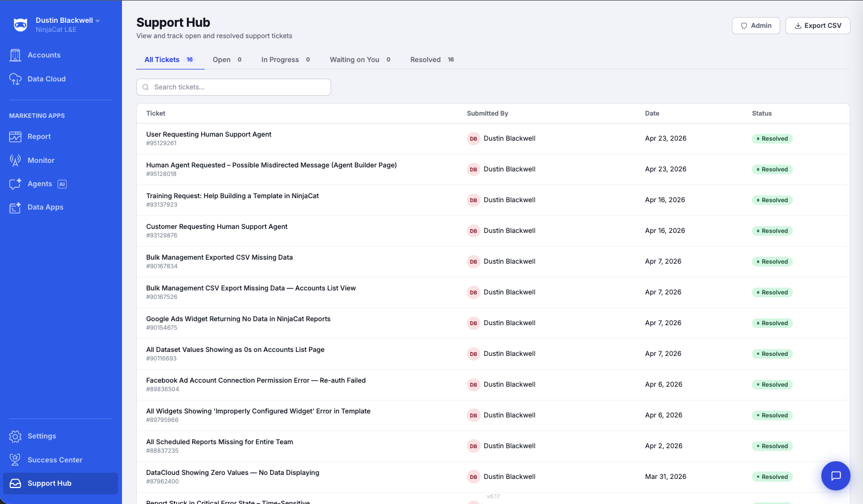Open ticket 'Customer Requesting Human Support Agent'

click(x=217, y=227)
